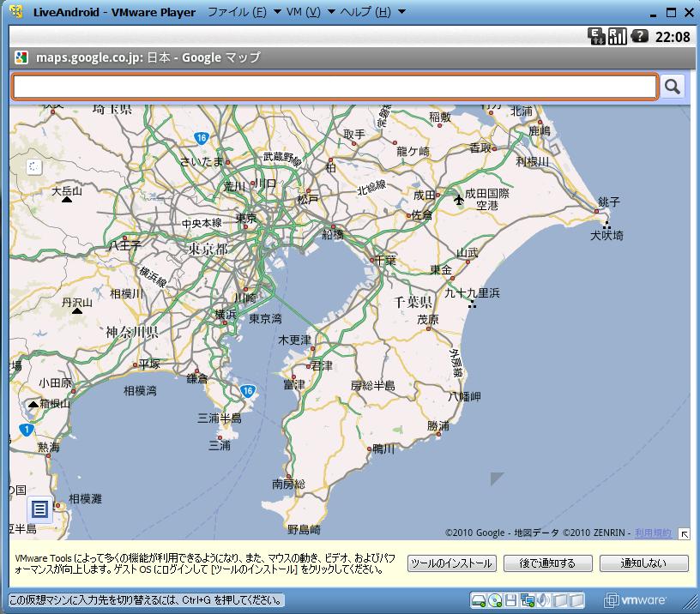Click the 成田国際空港 label
The width and height of the screenshot is (700, 614).
pyautogui.click(x=487, y=200)
